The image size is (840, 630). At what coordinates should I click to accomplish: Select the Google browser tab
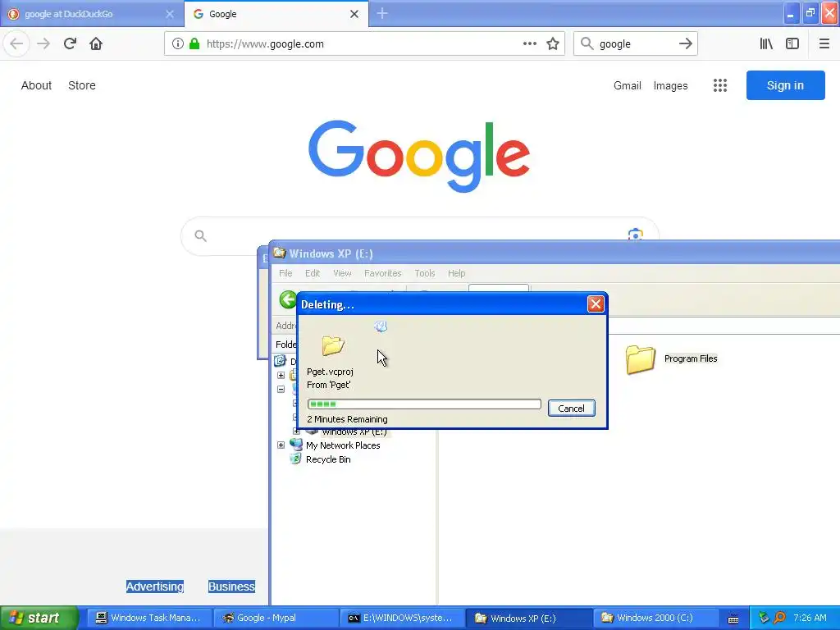(x=276, y=14)
